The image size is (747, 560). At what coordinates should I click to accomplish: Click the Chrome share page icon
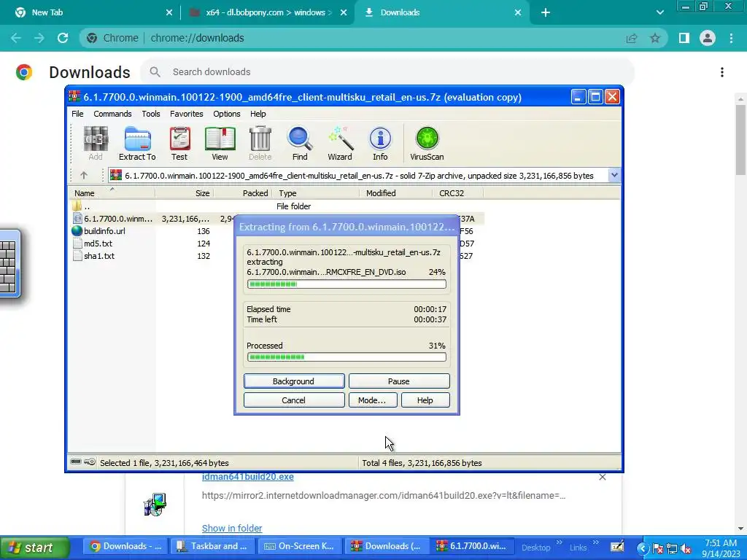632,38
